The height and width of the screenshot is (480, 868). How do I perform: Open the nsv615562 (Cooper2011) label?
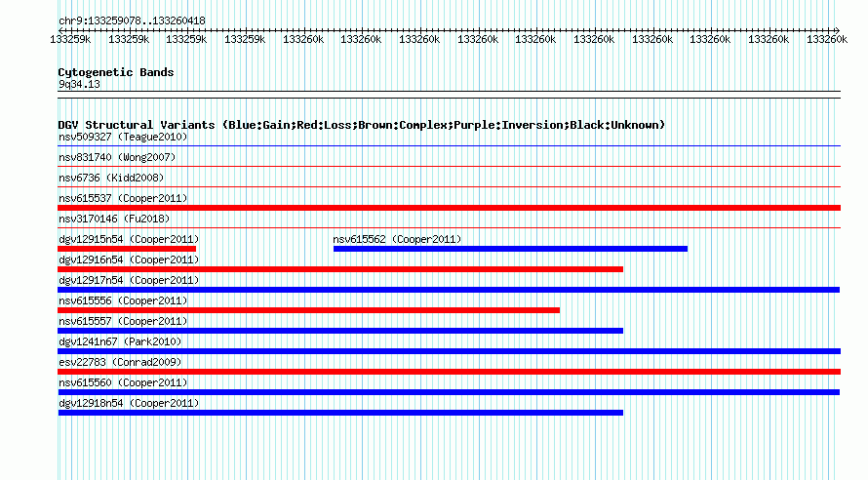[397, 239]
